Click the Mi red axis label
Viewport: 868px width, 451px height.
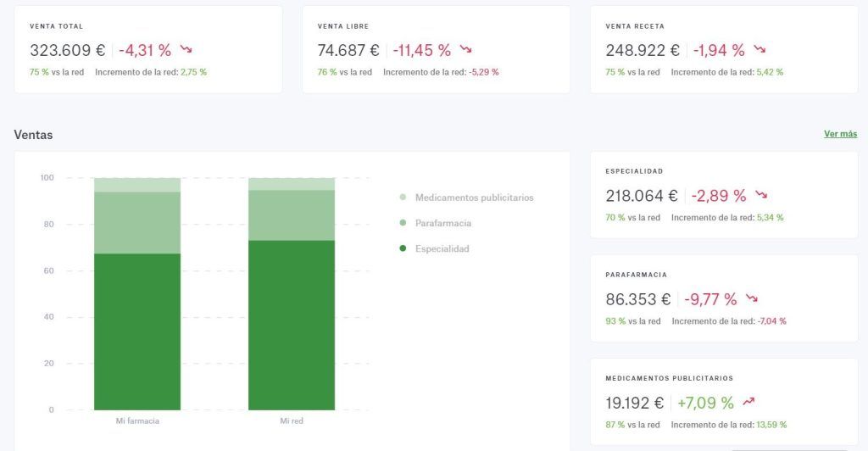[292, 421]
